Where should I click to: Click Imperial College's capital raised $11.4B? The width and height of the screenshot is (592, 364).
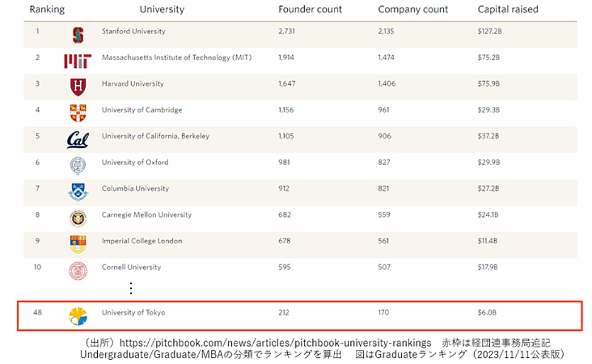click(488, 241)
